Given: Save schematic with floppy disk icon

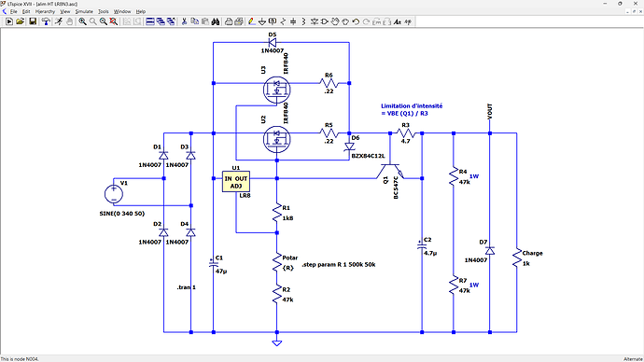Looking at the screenshot, I should tap(33, 21).
